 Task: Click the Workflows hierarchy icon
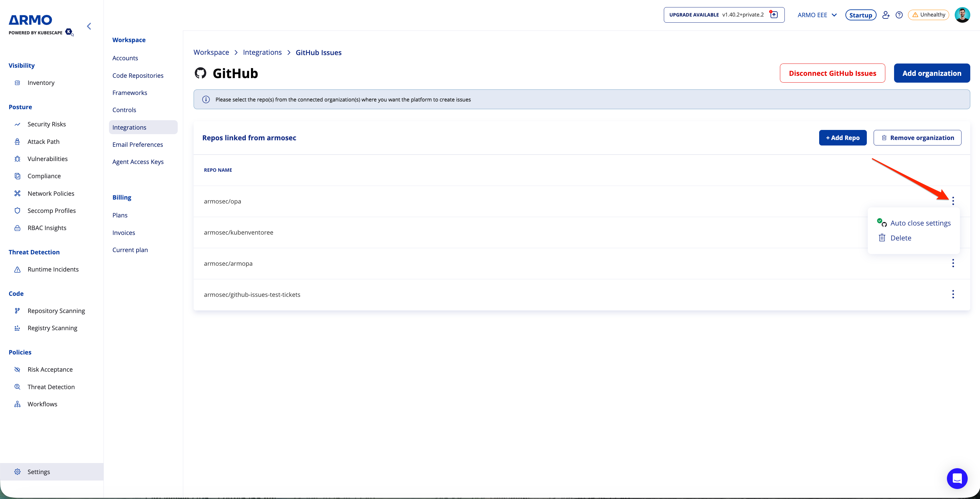pos(17,404)
